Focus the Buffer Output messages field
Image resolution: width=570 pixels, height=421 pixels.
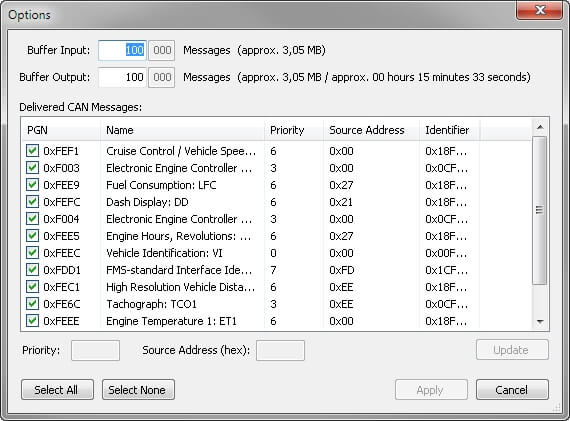(x=123, y=77)
